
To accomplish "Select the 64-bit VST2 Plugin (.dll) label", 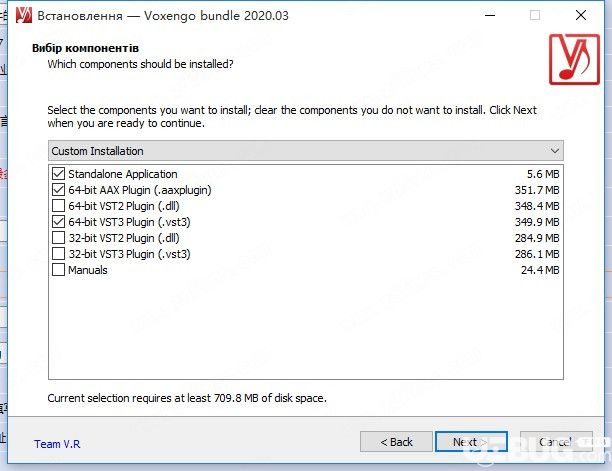I will pos(124,206).
